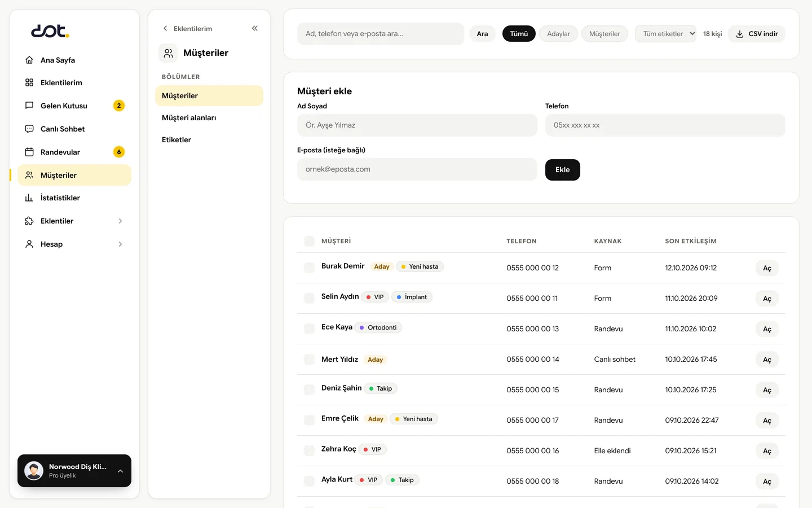Viewport: 812px width, 508px height.
Task: Click the search field for name, phone, email
Action: tap(381, 34)
